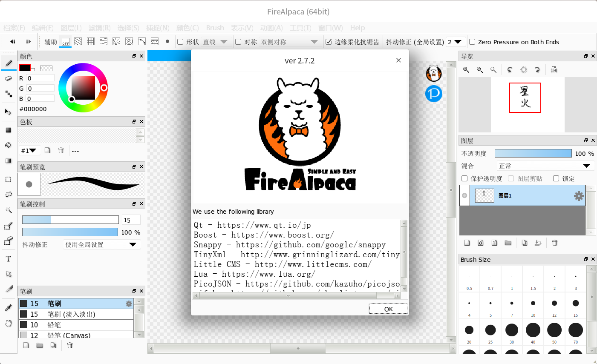Screen dimensions: 597x364
Task: Click OK in the version dialog
Action: [x=388, y=309]
